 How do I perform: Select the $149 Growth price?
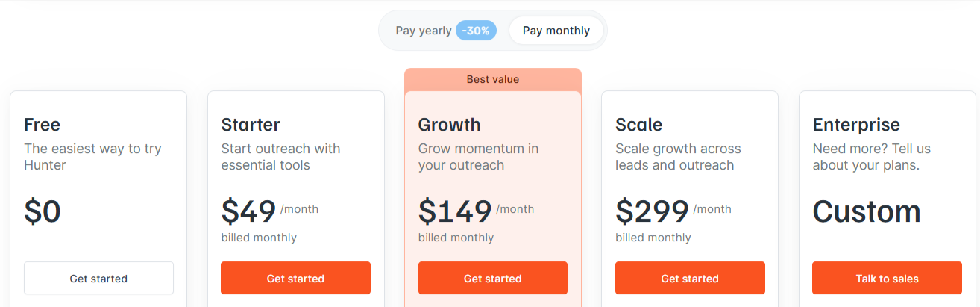click(455, 212)
